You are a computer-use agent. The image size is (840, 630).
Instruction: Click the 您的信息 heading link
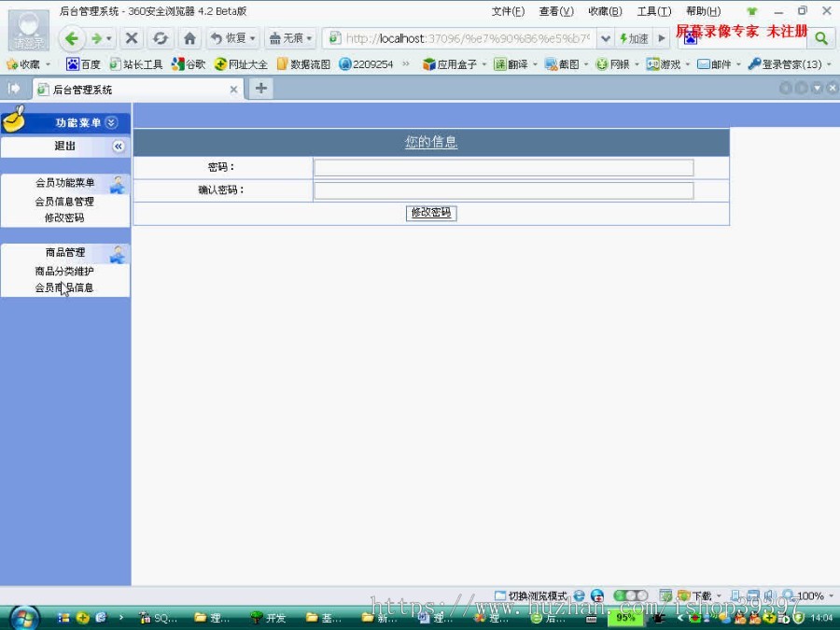(x=431, y=142)
